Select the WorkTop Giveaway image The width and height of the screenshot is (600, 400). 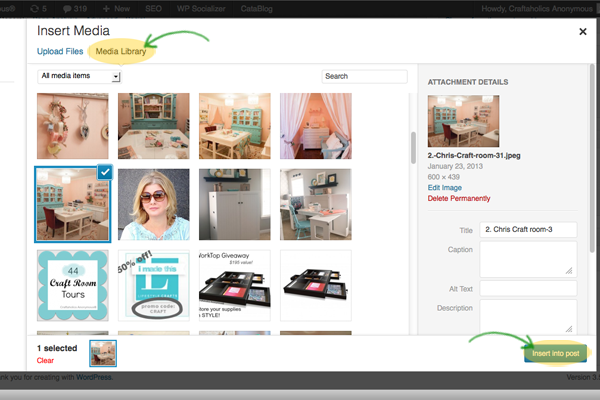click(x=235, y=284)
